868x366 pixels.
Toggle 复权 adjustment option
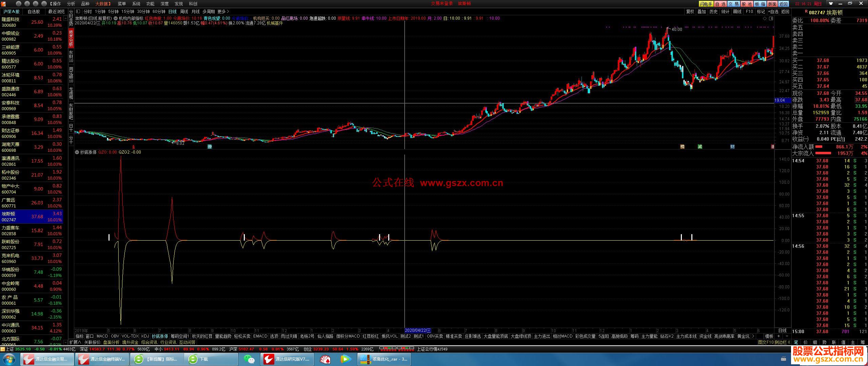(690, 12)
